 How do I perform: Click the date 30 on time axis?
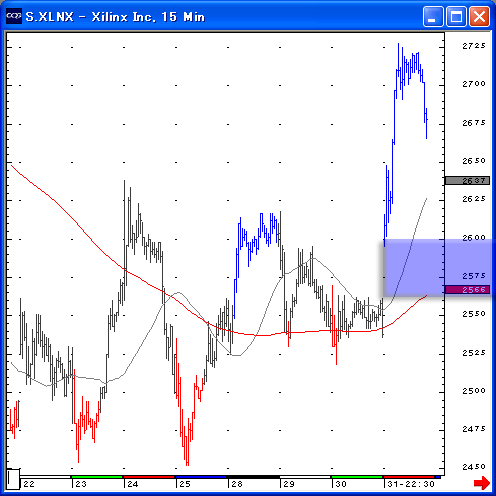341,484
